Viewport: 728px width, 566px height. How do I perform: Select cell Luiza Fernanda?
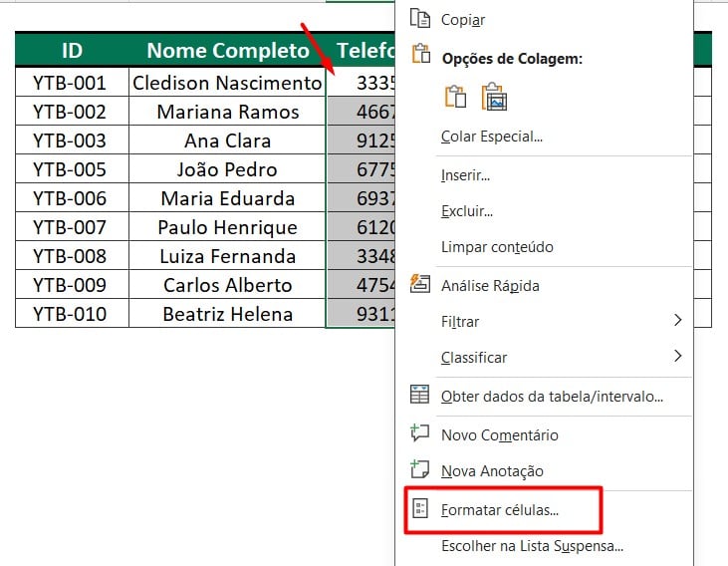tap(227, 255)
